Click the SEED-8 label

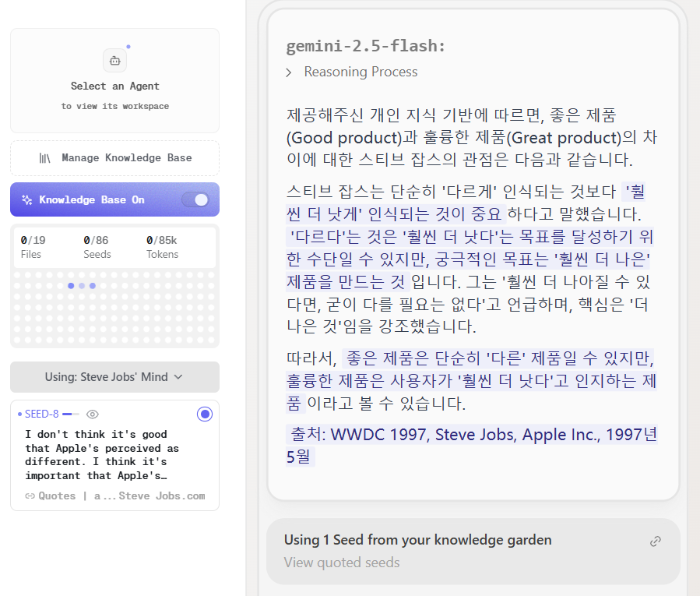41,414
